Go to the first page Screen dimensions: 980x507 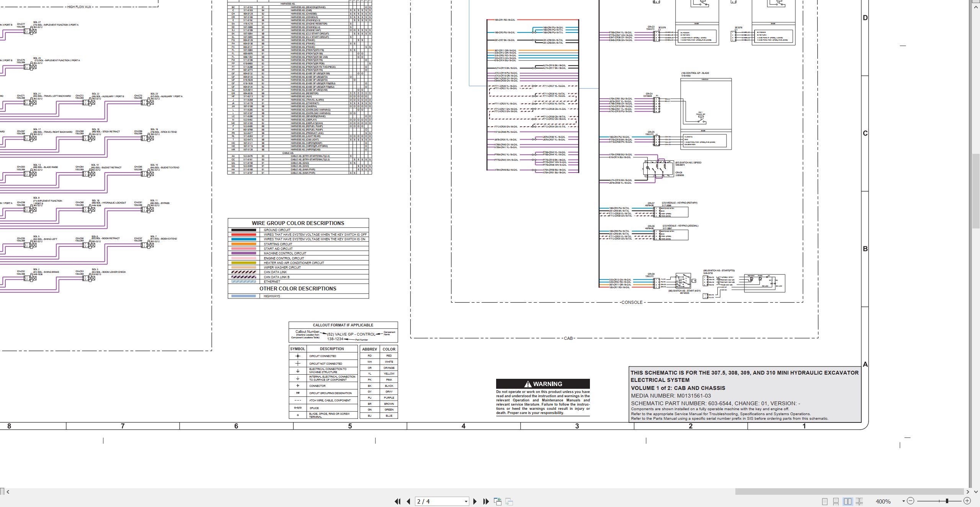click(x=398, y=501)
